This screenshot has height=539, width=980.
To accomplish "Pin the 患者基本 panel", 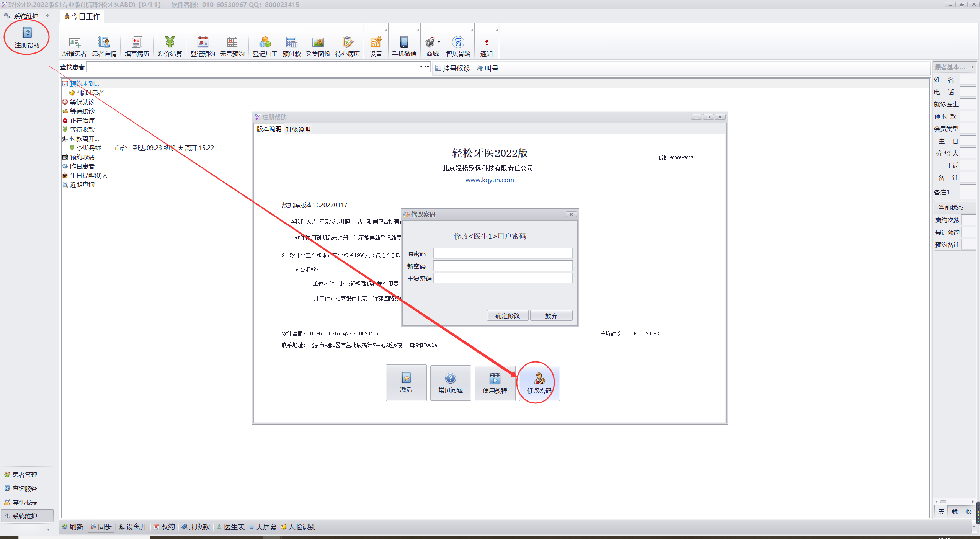I will click(972, 67).
